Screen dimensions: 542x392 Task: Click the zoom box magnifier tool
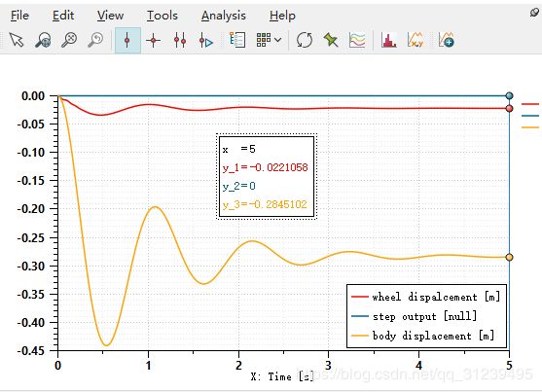click(43, 40)
